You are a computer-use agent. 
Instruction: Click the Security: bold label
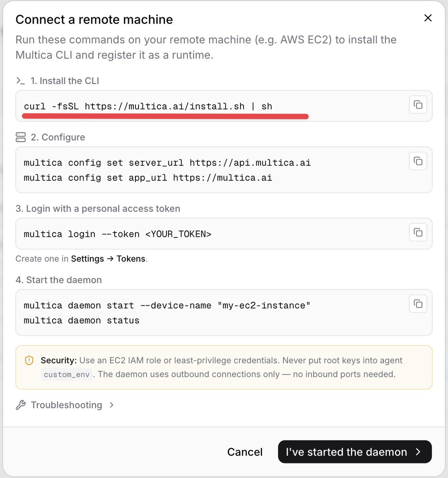point(59,360)
